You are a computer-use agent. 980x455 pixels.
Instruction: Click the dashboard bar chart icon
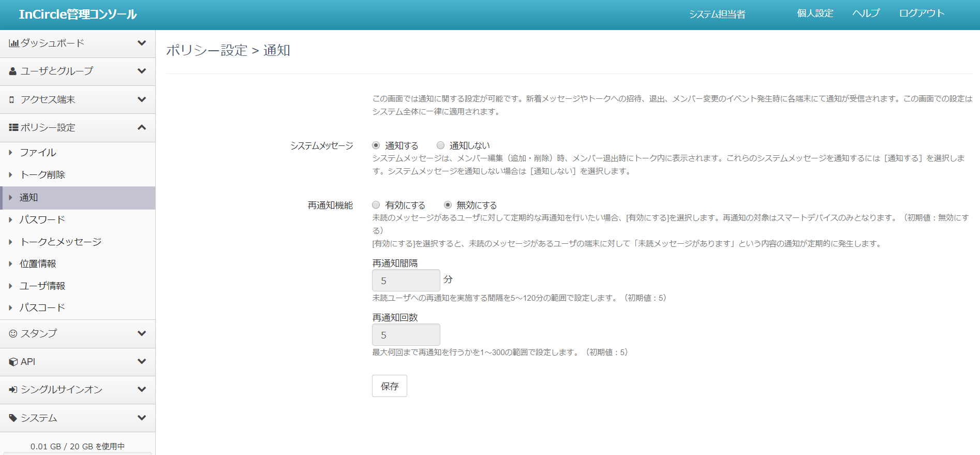click(13, 43)
